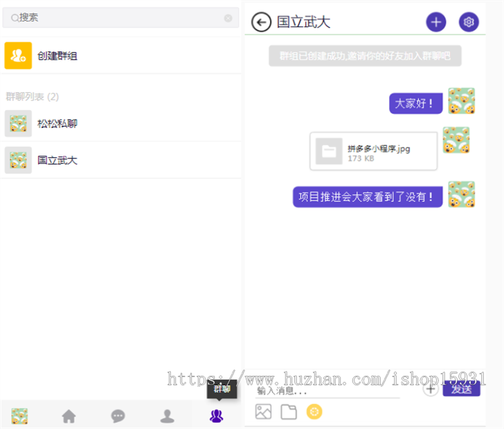The height and width of the screenshot is (429, 504).
Task: Click the 输入消息 message input field
Action: click(x=325, y=391)
